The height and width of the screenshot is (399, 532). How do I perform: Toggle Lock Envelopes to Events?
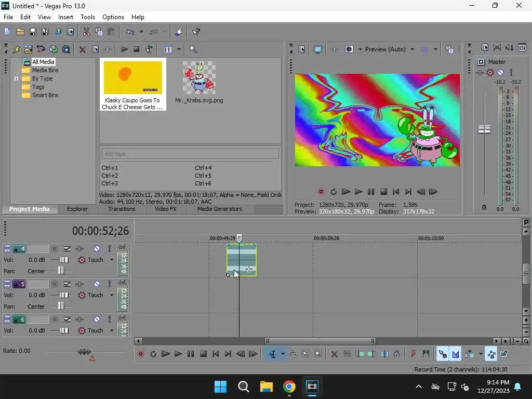pos(491,354)
